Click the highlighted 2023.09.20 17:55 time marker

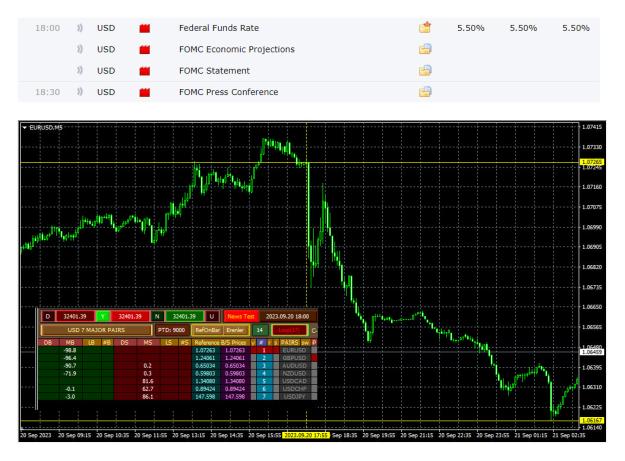click(x=306, y=435)
